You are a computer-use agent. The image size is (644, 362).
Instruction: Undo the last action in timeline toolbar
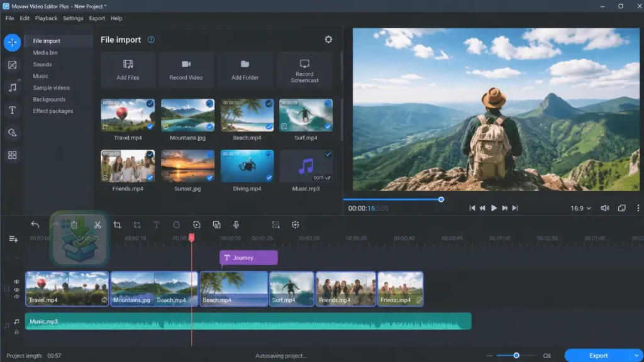35,224
